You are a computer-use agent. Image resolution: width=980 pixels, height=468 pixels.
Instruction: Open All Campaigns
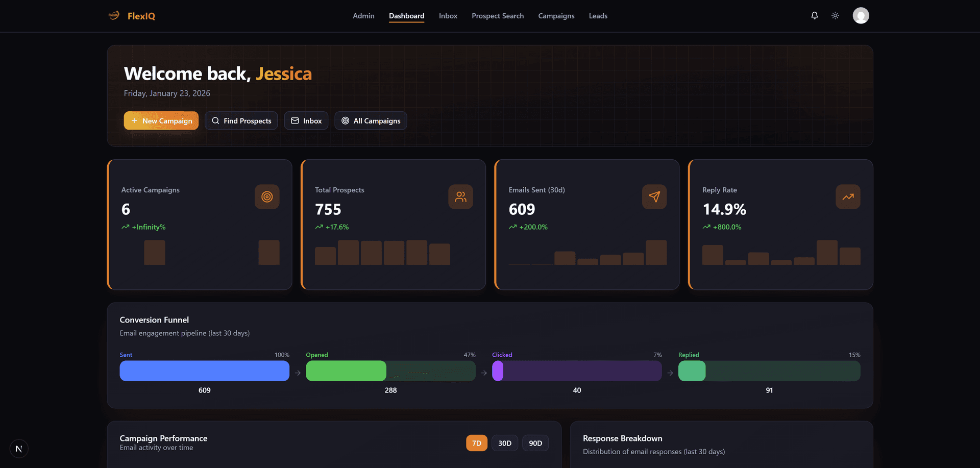371,120
